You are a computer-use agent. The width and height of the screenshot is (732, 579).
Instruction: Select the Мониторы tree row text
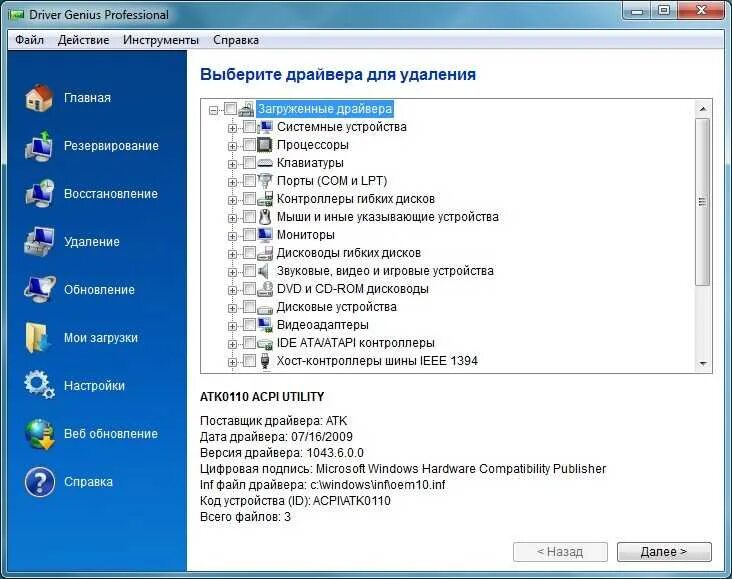coord(306,235)
